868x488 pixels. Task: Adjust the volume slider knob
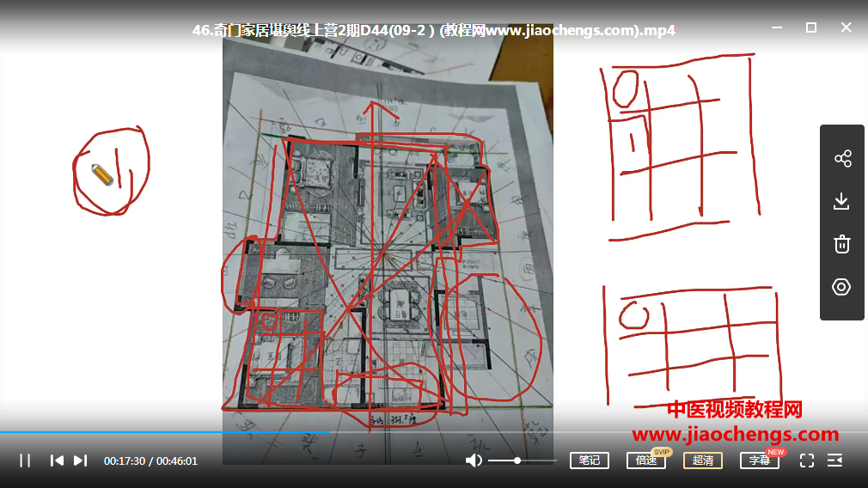[x=517, y=461]
